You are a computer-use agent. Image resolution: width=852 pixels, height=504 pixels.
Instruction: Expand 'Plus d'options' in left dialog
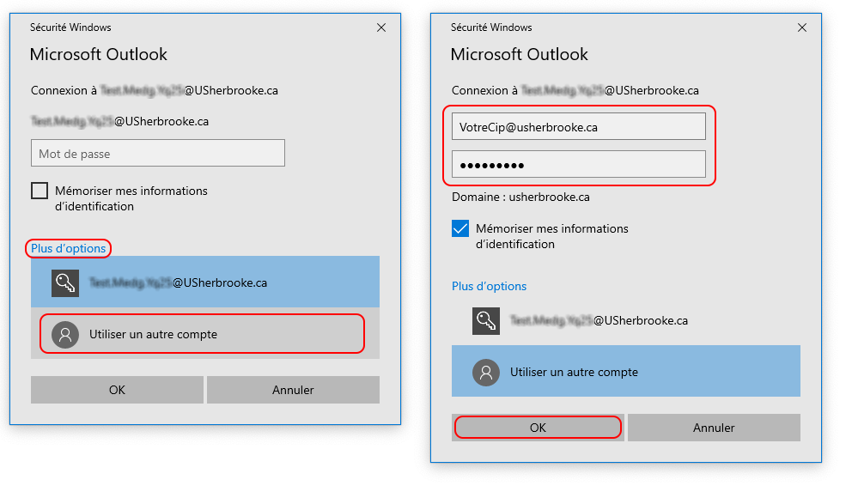pyautogui.click(x=69, y=248)
